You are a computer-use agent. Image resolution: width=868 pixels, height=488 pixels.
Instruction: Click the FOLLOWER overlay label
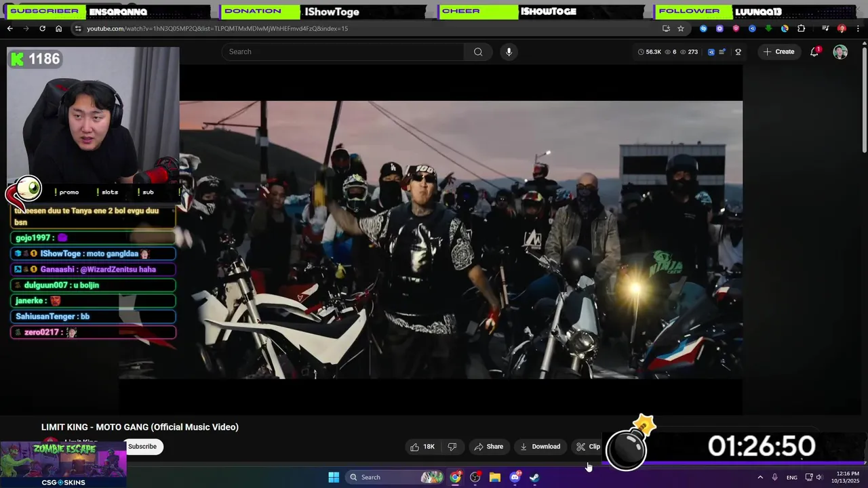pyautogui.click(x=689, y=11)
